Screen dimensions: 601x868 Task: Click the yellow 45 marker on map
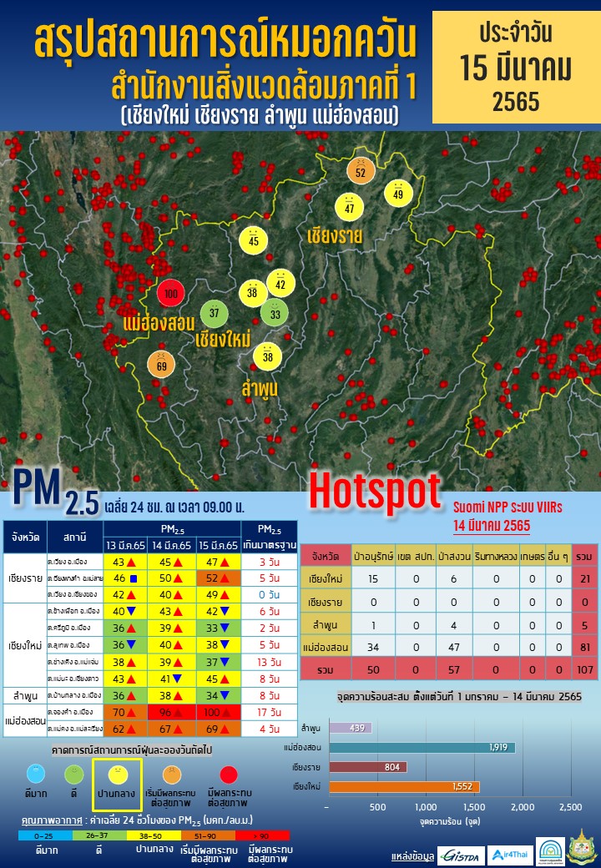click(x=254, y=240)
